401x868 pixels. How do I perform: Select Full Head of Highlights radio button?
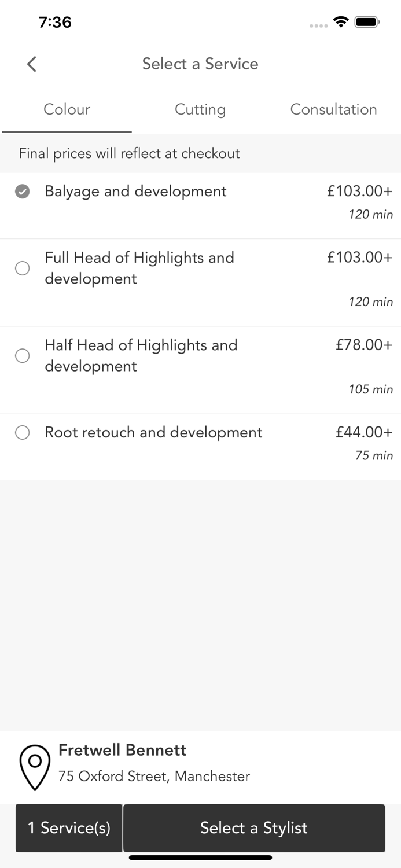pyautogui.click(x=23, y=268)
